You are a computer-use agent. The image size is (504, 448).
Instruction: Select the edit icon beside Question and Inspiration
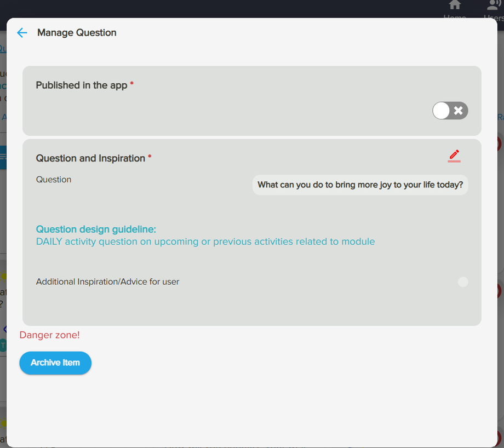[454, 156]
